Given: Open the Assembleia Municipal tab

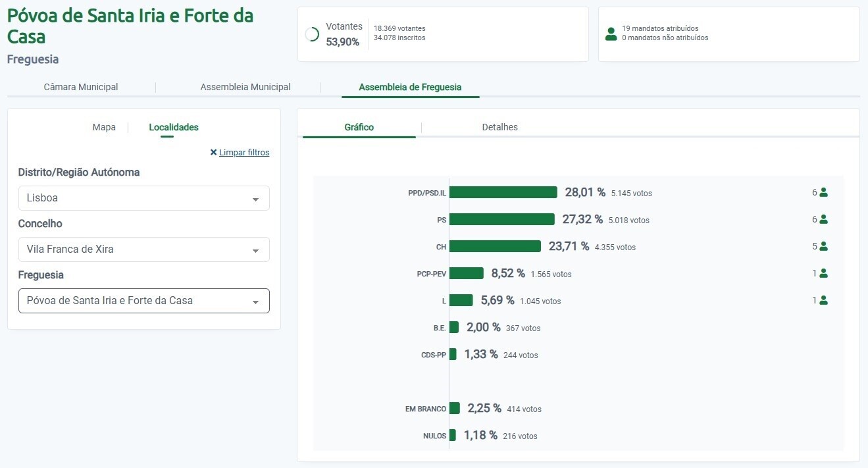Looking at the screenshot, I should point(245,86).
